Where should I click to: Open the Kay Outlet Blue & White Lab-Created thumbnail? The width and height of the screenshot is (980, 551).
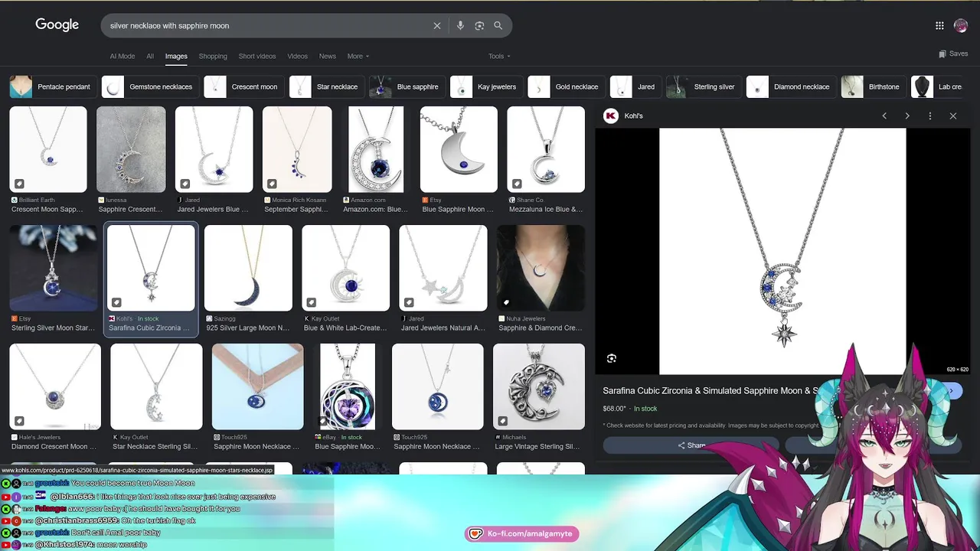tap(345, 268)
